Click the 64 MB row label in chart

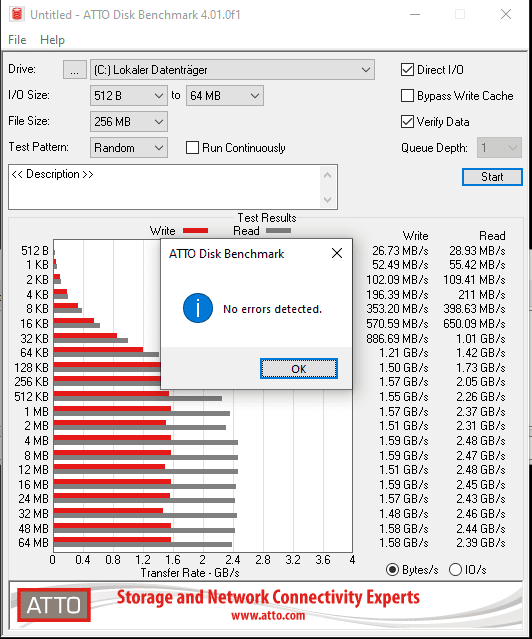33,543
